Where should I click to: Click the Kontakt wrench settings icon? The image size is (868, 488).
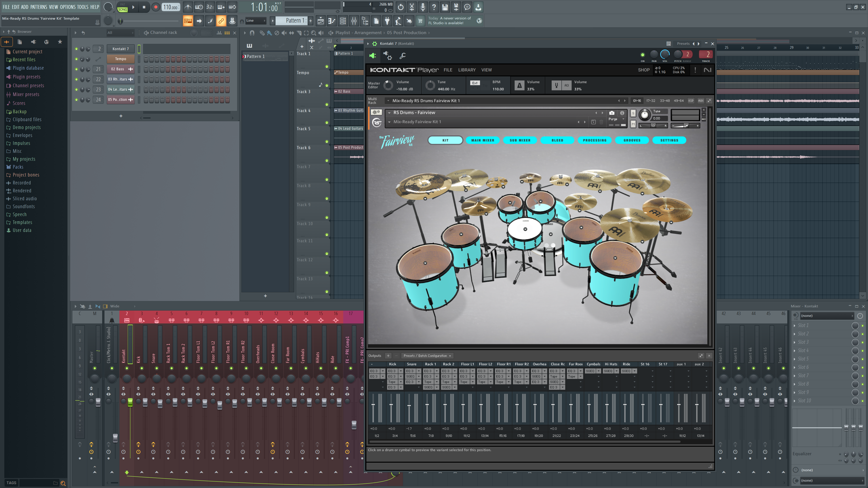(x=402, y=56)
